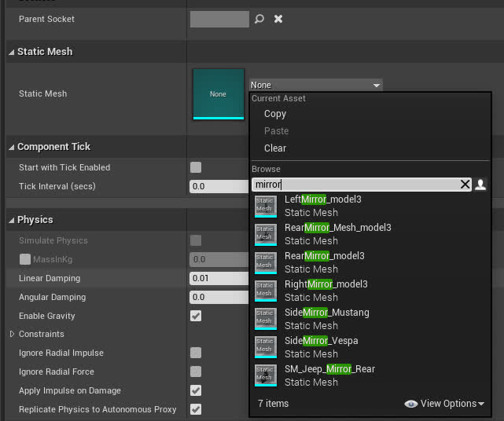This screenshot has height=421, width=504.
Task: Disable the Enable Gravity checkbox
Action: click(196, 316)
